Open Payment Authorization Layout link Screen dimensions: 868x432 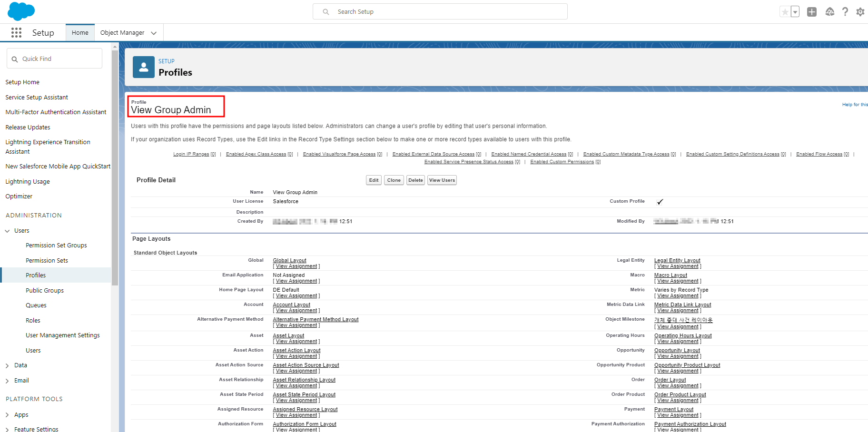pyautogui.click(x=690, y=424)
